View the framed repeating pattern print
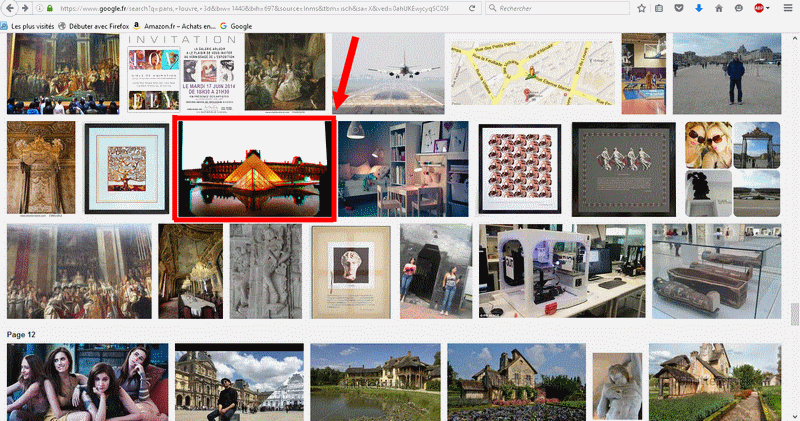The width and height of the screenshot is (800, 421). click(519, 168)
